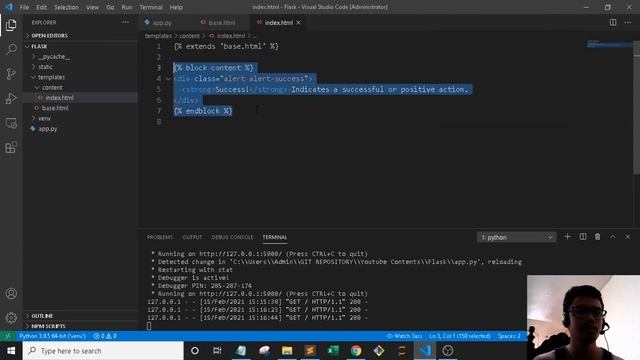
Task: Switch to the base.html editor tab
Action: click(222, 22)
